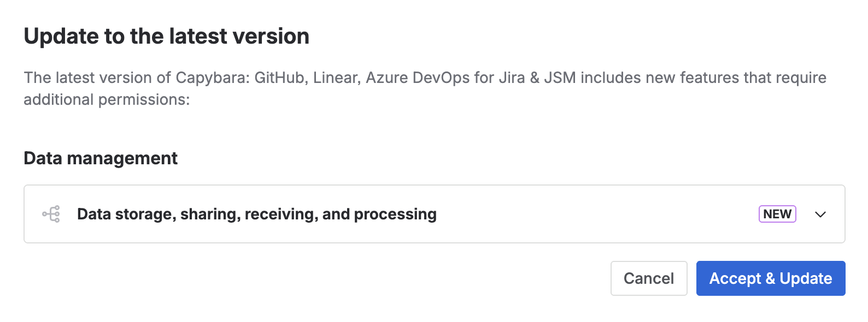Click 'additional permissions:' text line

coord(107,99)
